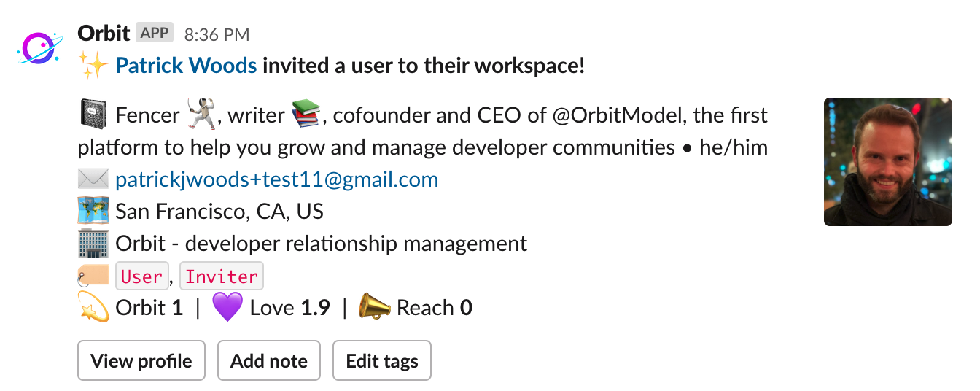Click the megaphone emoji before Reach
The image size is (980, 391).
coord(374,308)
